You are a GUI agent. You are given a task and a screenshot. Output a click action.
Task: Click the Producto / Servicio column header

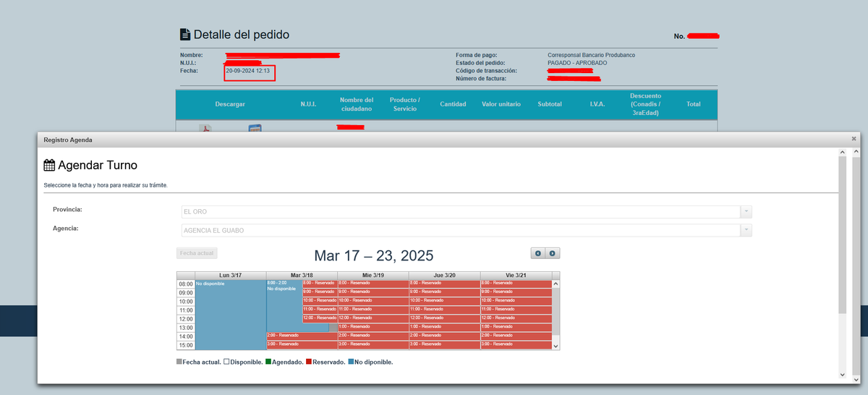click(404, 104)
